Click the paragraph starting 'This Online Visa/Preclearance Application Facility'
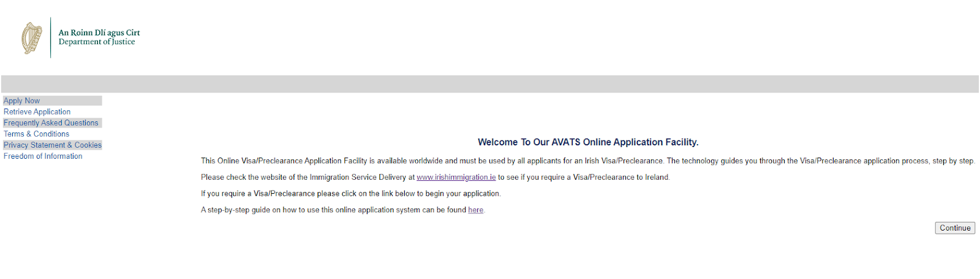 (x=588, y=161)
